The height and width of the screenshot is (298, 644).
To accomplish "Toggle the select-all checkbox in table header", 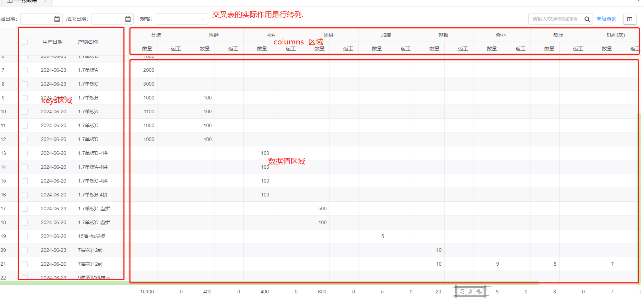I will (x=25, y=42).
